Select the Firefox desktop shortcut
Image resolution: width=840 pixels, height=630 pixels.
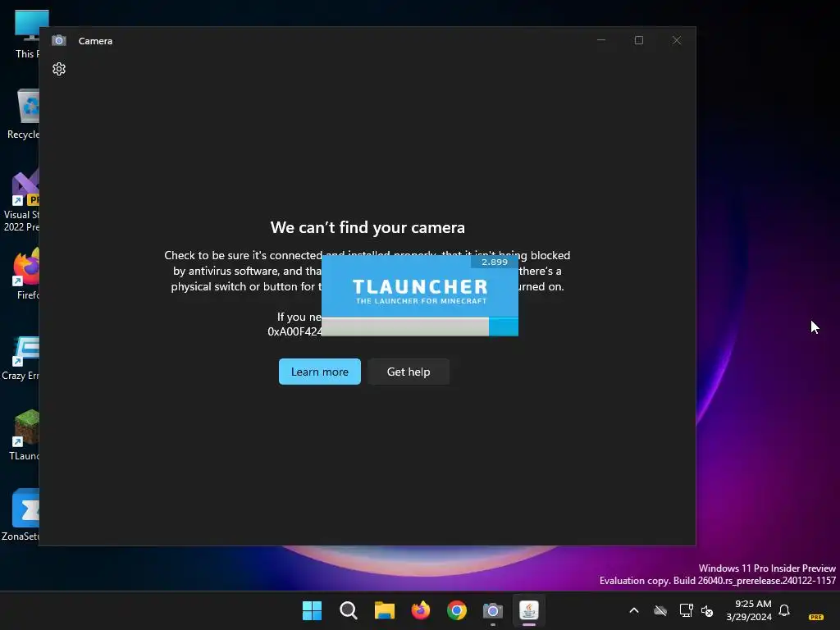[x=27, y=274]
